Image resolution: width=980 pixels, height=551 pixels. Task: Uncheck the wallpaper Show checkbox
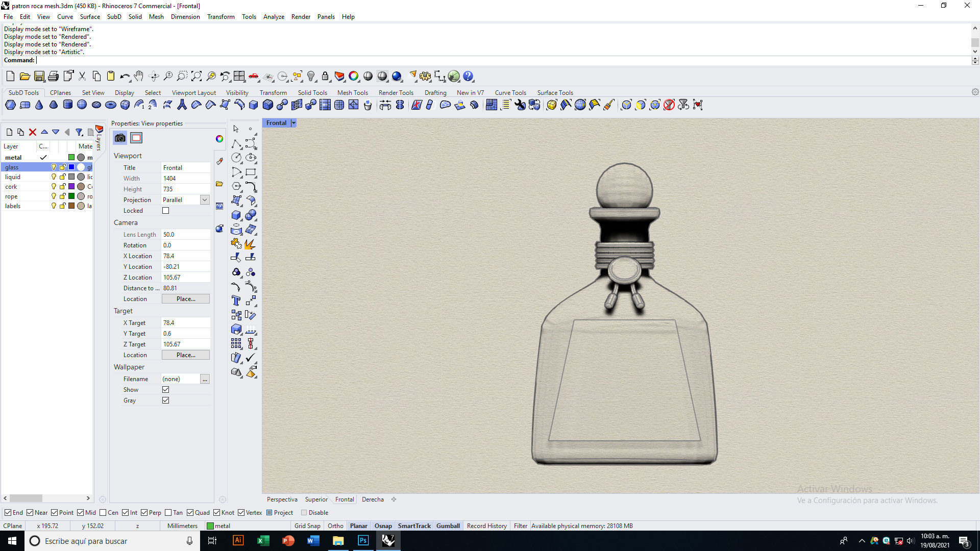click(x=165, y=390)
